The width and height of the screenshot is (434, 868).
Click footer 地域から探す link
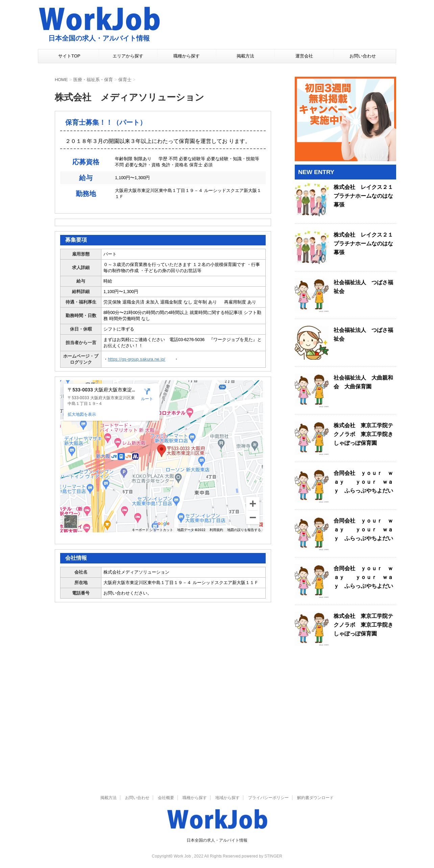pos(227,798)
